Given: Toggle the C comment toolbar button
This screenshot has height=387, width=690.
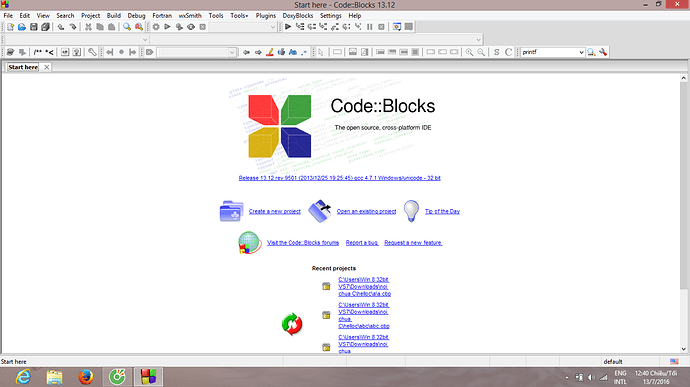Looking at the screenshot, I should (508, 52).
